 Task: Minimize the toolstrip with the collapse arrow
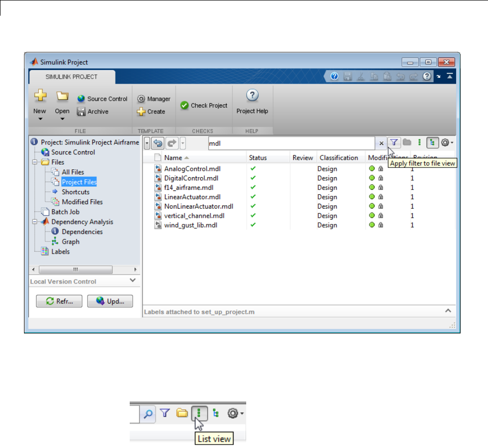[450, 76]
